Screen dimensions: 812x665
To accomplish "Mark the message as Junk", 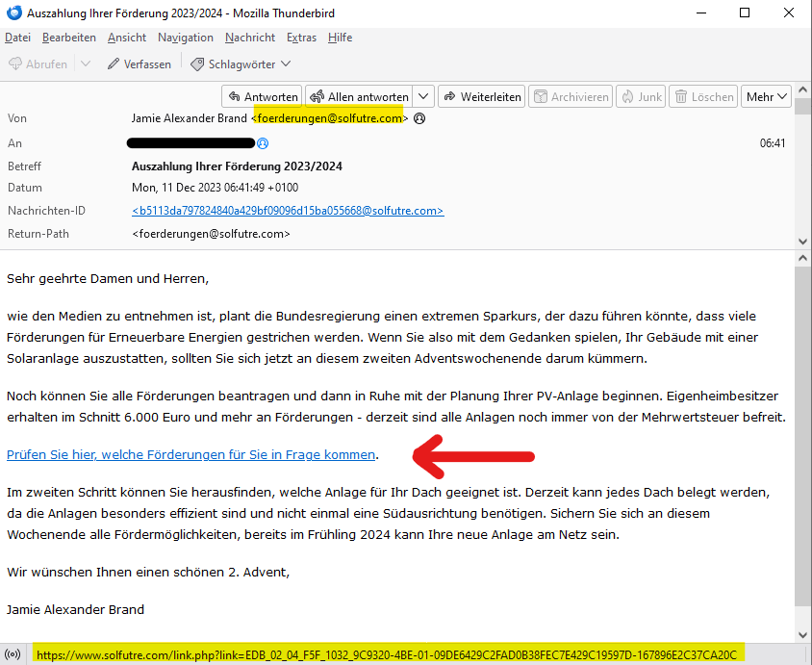I will click(641, 96).
